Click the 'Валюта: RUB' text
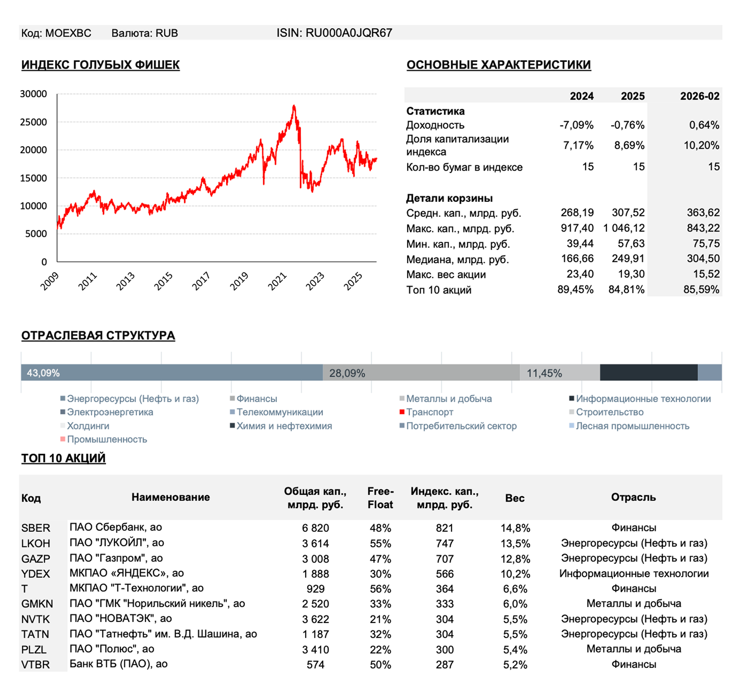Image resolution: width=741 pixels, height=700 pixels. click(145, 33)
